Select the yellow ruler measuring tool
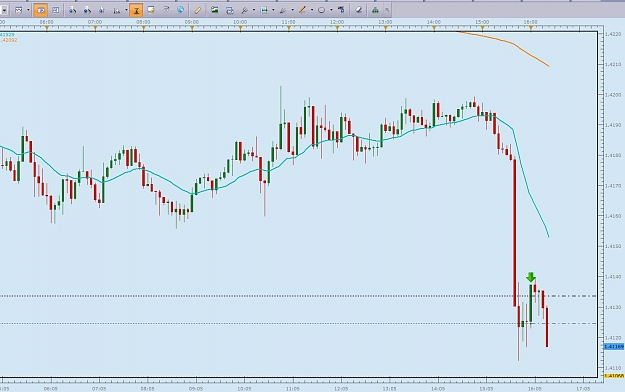The image size is (625, 392). (x=197, y=10)
